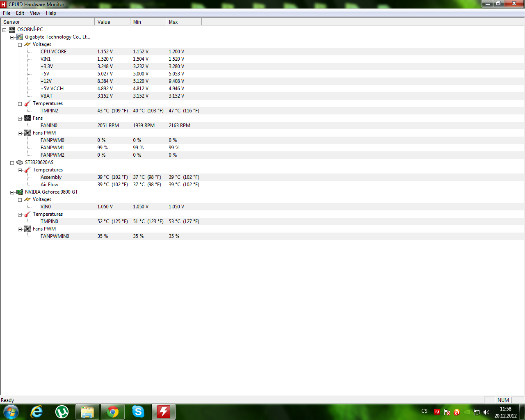Image resolution: width=525 pixels, height=420 pixels.
Task: Click the 2163 RPM max value
Action: click(x=180, y=126)
